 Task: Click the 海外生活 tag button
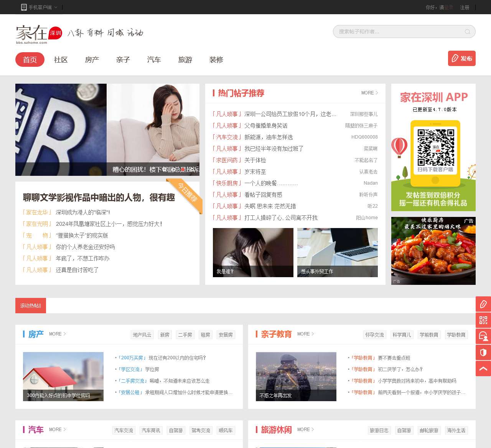456,430
